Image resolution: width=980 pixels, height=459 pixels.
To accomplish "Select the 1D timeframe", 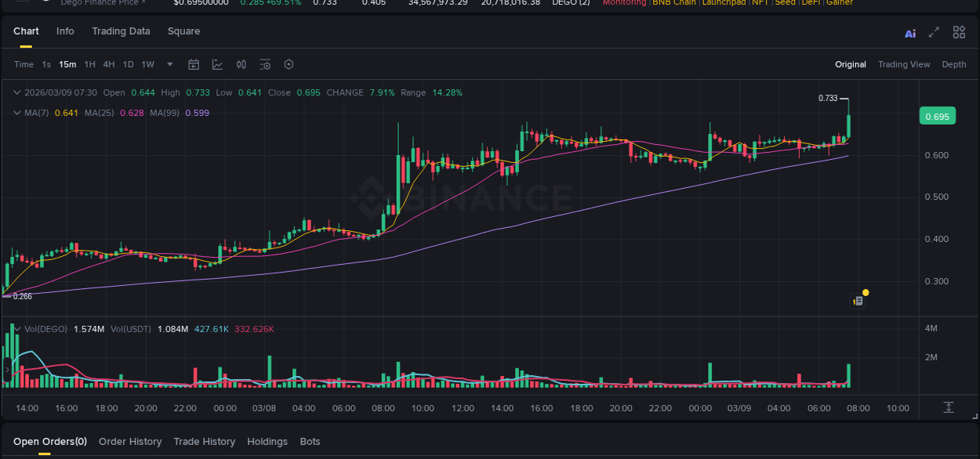I will tap(128, 64).
